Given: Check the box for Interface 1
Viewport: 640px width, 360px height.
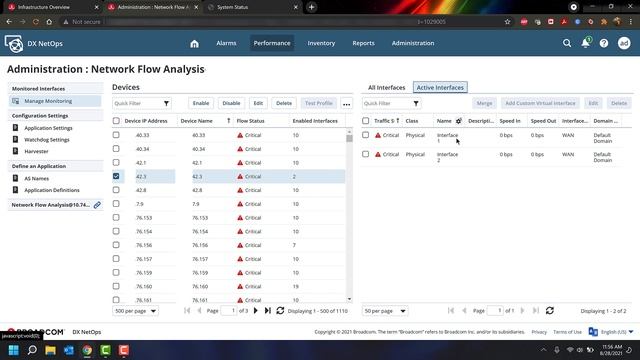Looking at the screenshot, I should click(366, 135).
